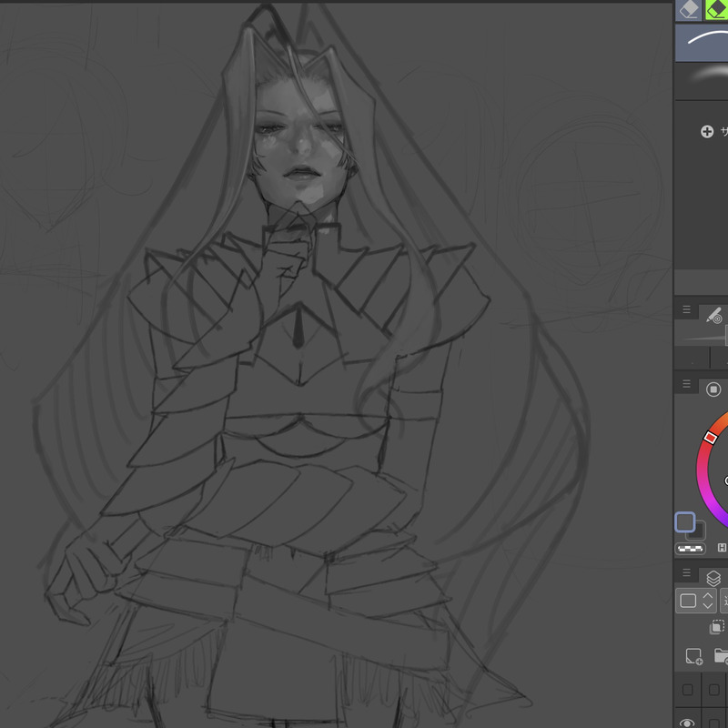
Task: Switch to the Layers panel tab
Action: tap(713, 578)
